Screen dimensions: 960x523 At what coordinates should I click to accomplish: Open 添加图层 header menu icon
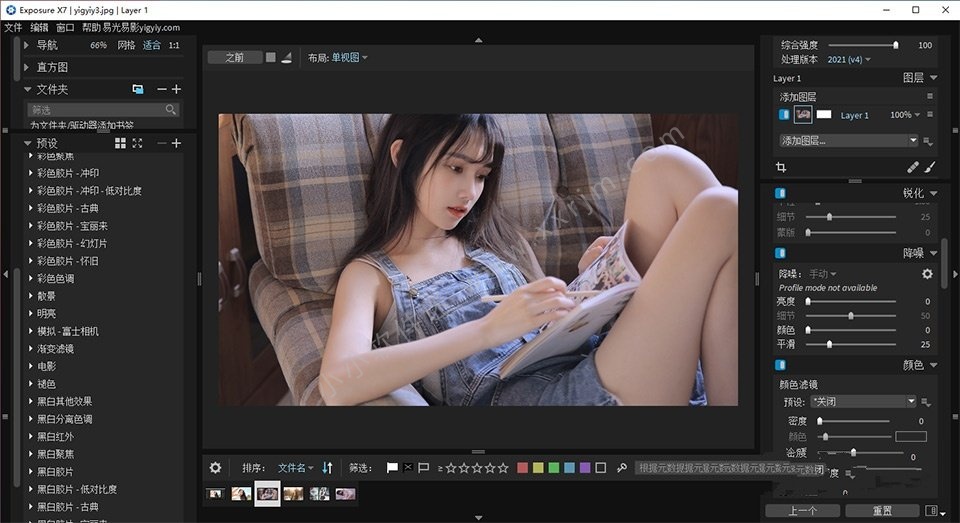(930, 96)
